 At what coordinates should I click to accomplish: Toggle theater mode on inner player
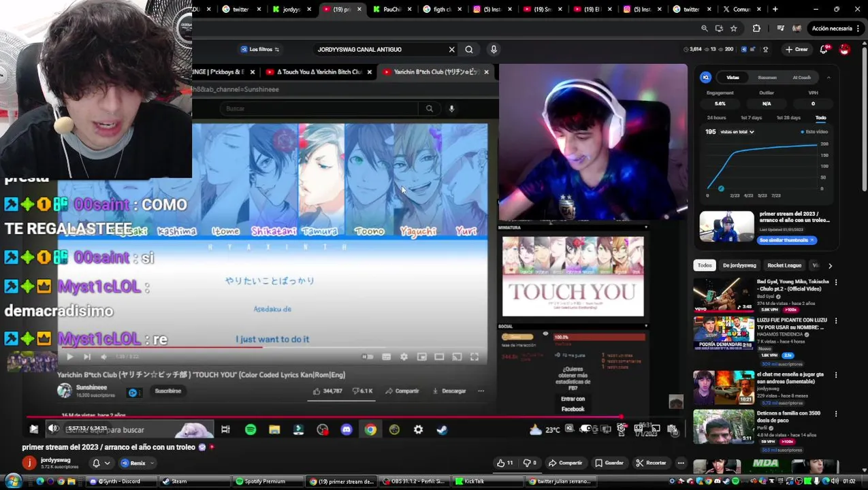pyautogui.click(x=439, y=357)
